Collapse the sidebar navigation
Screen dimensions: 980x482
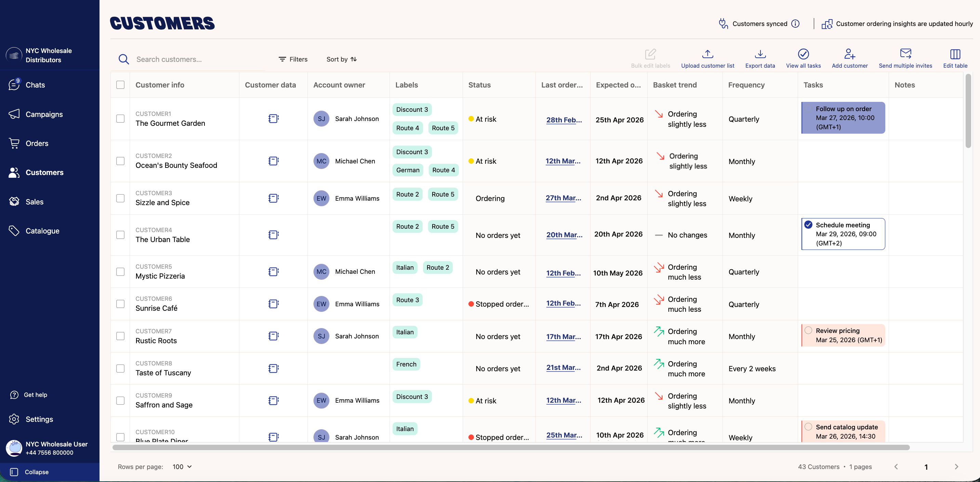tap(36, 472)
